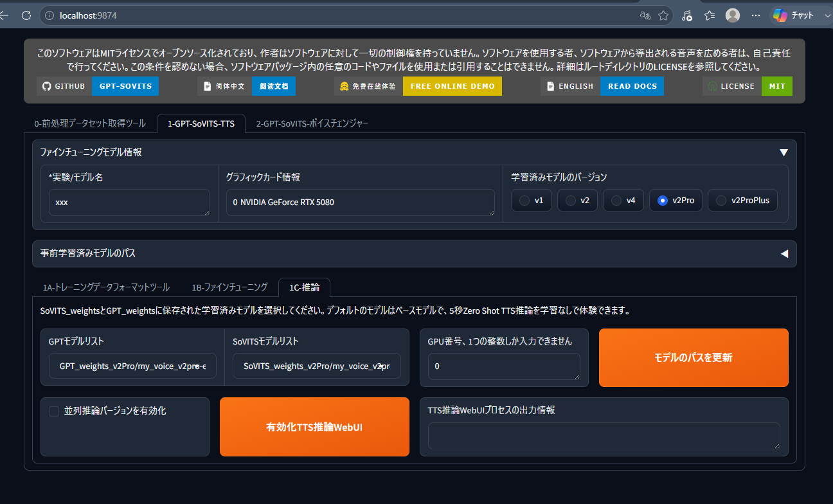Click the 実験/モデル名 input field
833x504 pixels.
point(129,203)
